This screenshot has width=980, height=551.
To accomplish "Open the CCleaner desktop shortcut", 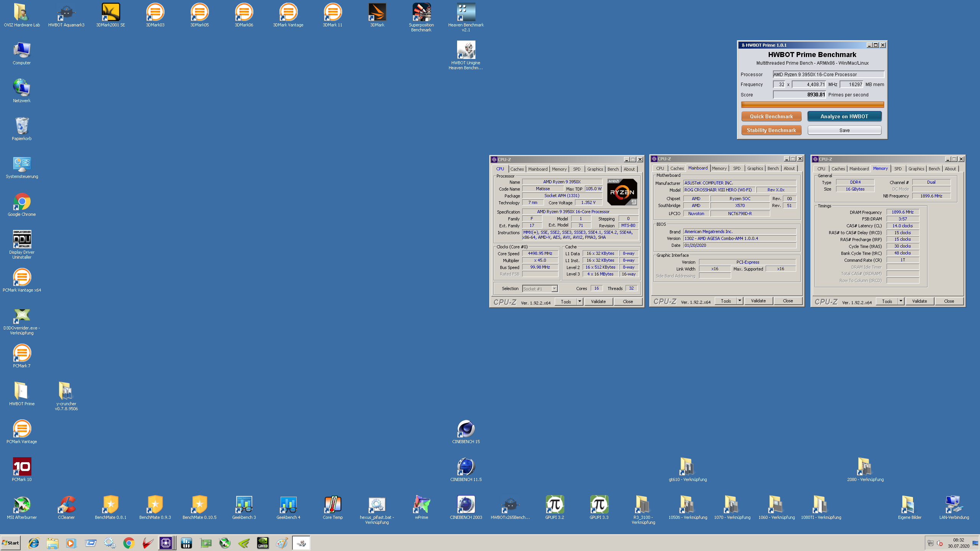I will click(x=66, y=508).
